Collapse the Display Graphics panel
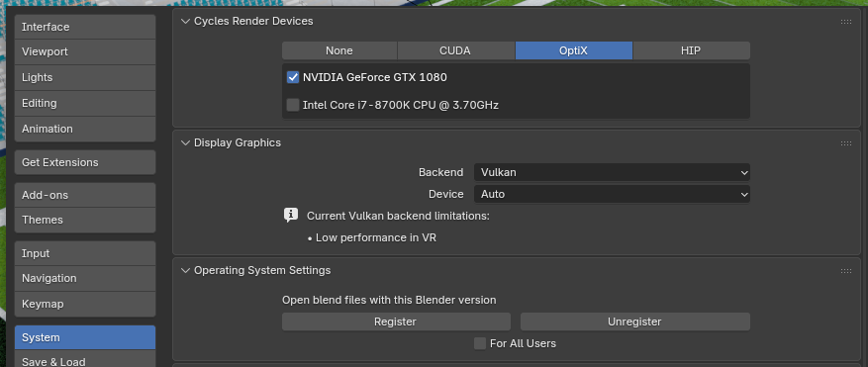This screenshot has height=367, width=868. (x=185, y=142)
